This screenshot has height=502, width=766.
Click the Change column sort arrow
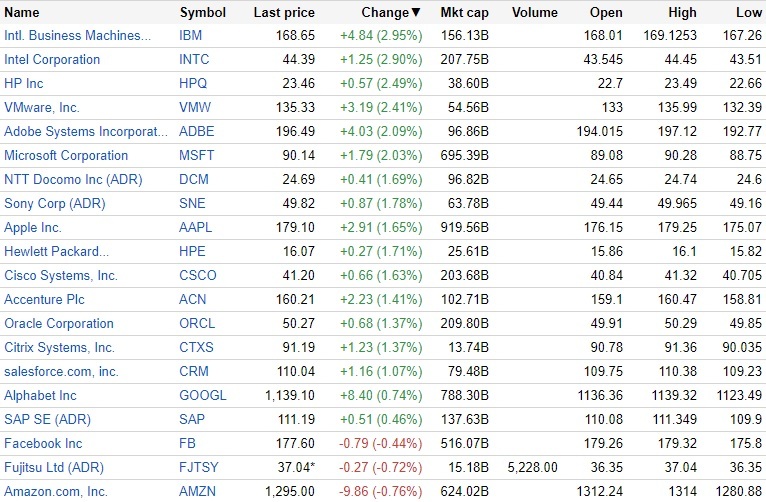[x=416, y=13]
